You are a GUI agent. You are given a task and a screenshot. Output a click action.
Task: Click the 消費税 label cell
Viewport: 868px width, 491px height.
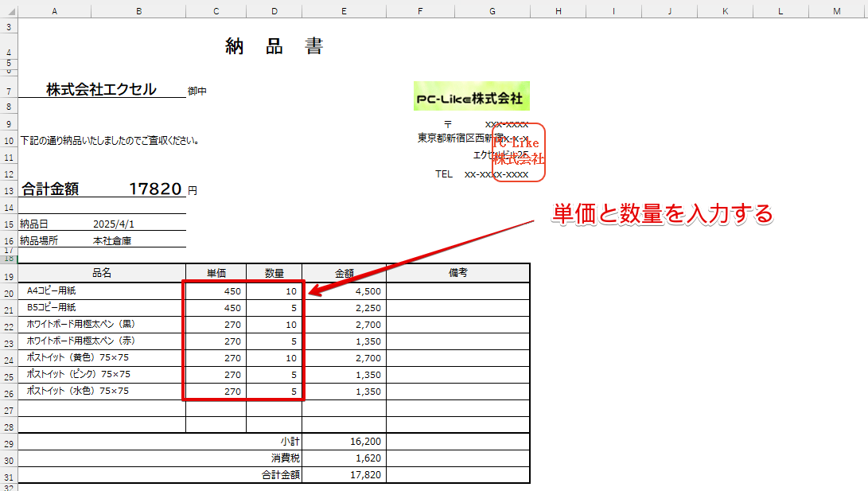[160, 458]
